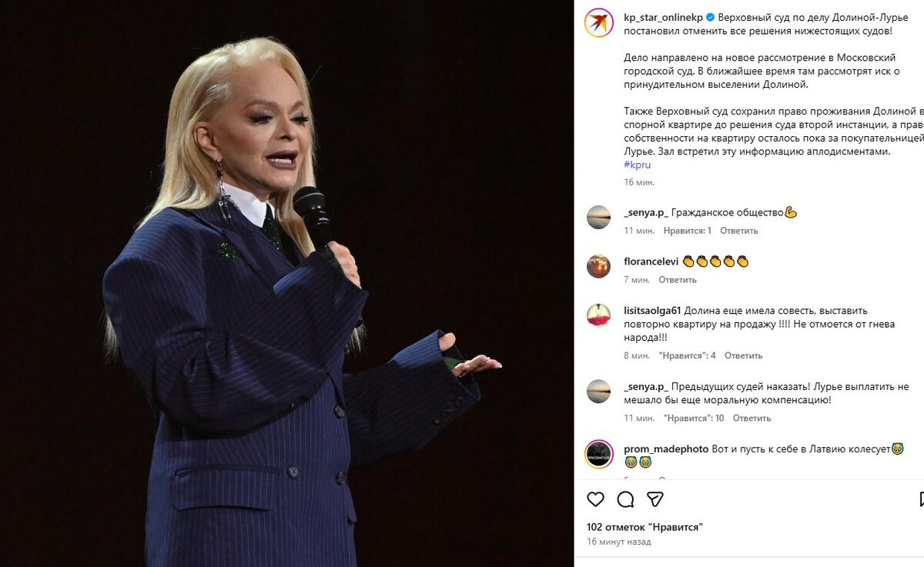Share post via paper plane icon
Image resolution: width=924 pixels, height=567 pixels.
point(655,499)
